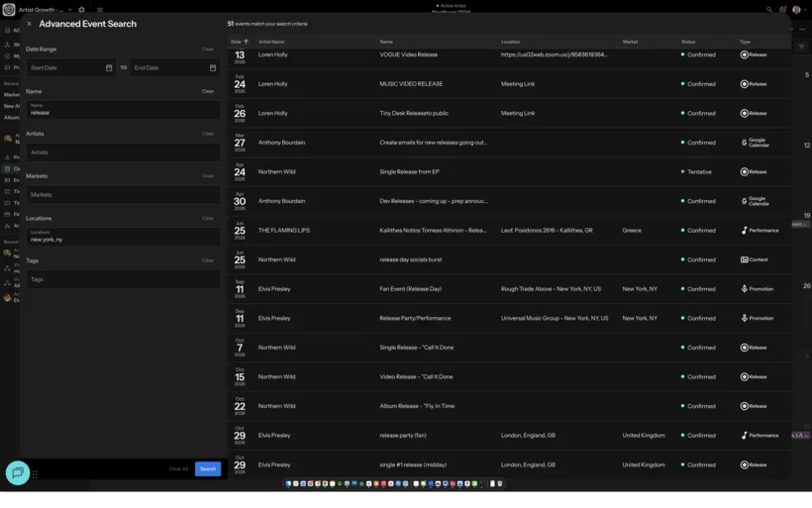Click the filter funnel icon behind the panel
Screen dimensions: 812x508
tap(801, 48)
